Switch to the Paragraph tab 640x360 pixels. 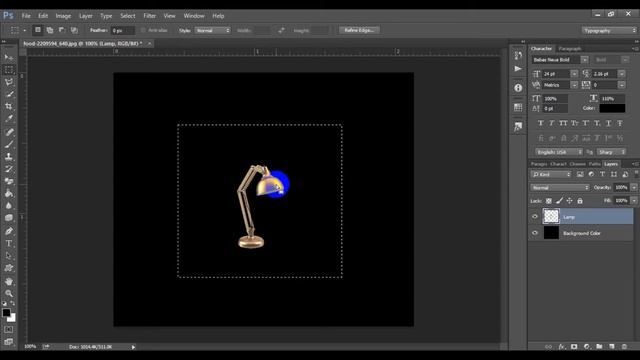pyautogui.click(x=570, y=49)
